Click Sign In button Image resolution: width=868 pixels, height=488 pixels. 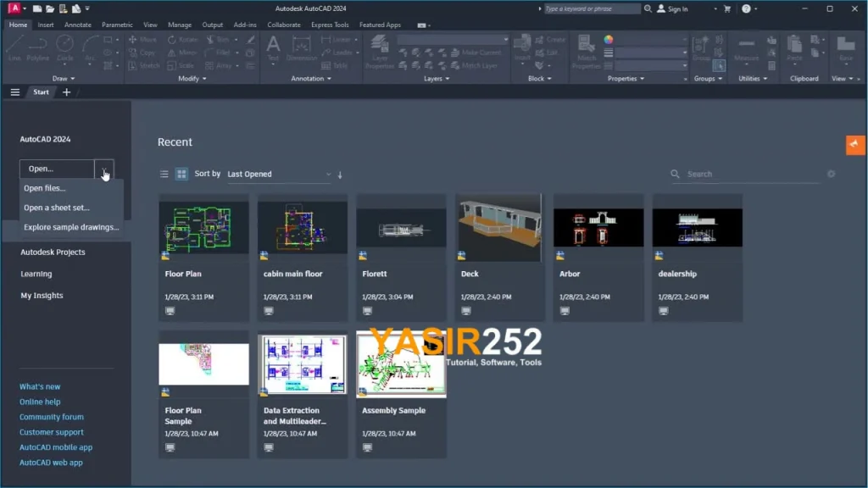[672, 8]
